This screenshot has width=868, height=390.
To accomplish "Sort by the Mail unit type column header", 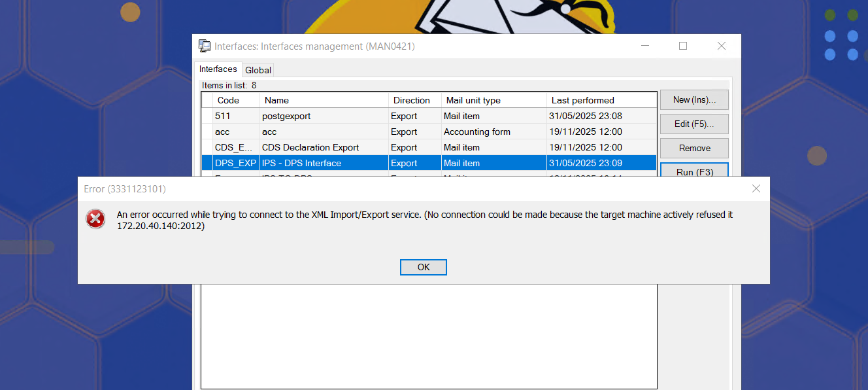I will [x=494, y=100].
